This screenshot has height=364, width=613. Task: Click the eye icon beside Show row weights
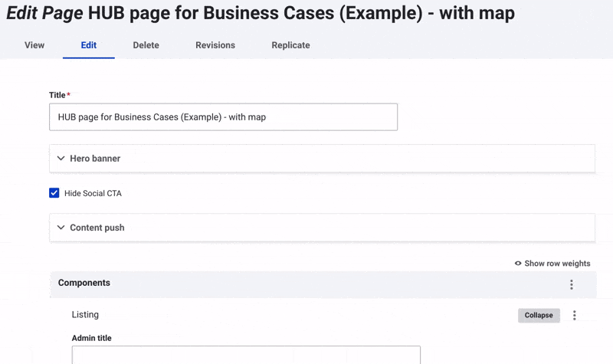pos(518,263)
